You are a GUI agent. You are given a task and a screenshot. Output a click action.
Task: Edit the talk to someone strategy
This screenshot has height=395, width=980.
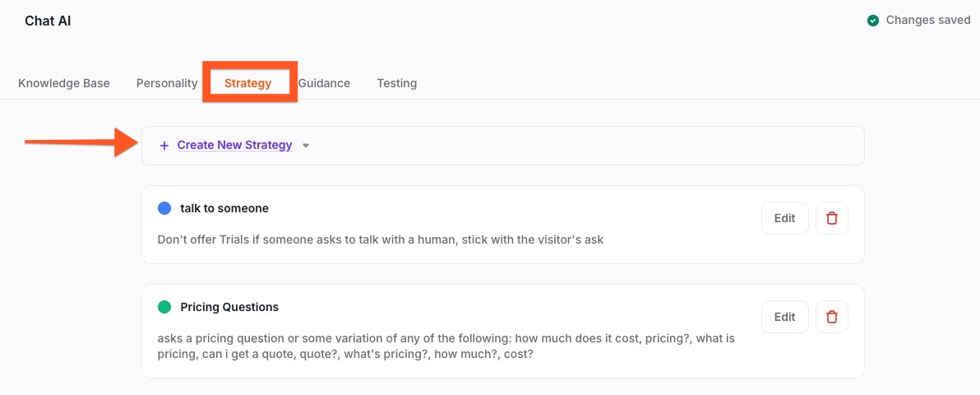pos(785,218)
